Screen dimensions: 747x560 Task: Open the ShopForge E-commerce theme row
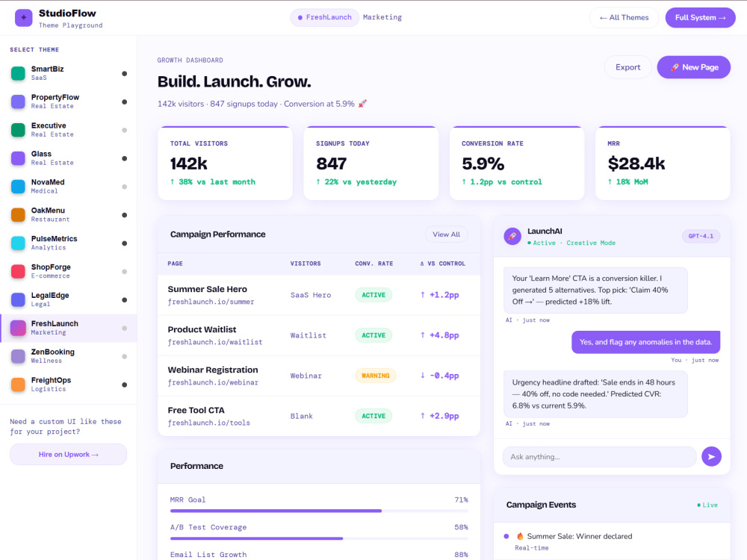click(x=69, y=272)
